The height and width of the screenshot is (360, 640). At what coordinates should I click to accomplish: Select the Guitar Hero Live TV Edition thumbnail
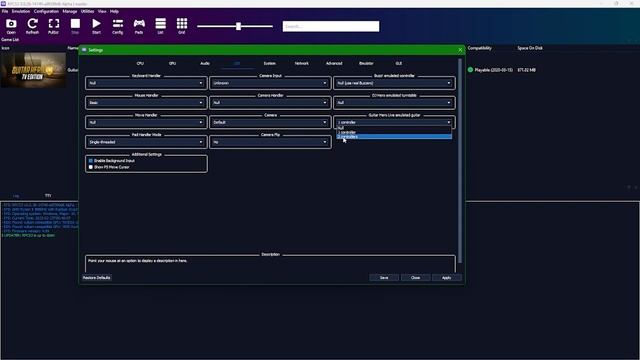[33, 70]
